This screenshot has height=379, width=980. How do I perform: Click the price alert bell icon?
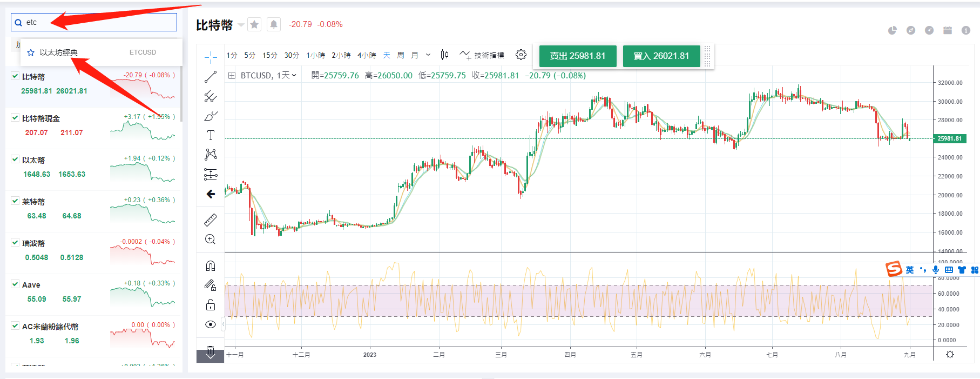pos(274,24)
